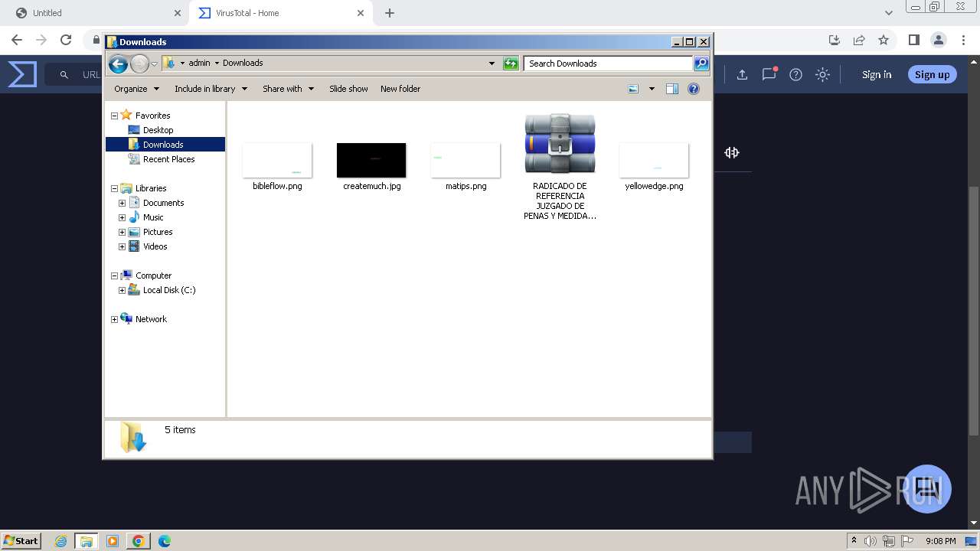
Task: Select Downloads in the navigation pane
Action: [x=165, y=145]
